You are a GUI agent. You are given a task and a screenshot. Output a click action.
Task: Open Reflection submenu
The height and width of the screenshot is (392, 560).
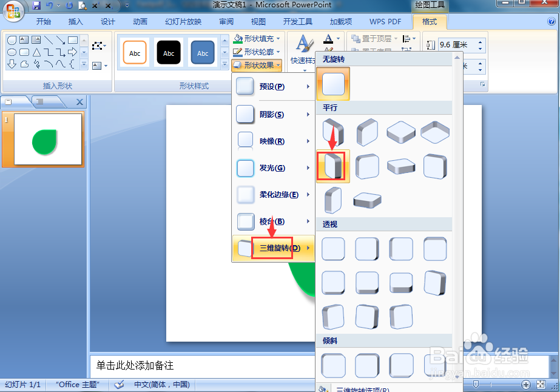point(273,141)
